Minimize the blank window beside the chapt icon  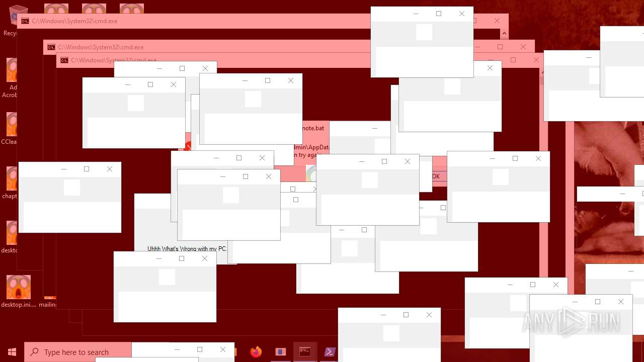pos(64,169)
